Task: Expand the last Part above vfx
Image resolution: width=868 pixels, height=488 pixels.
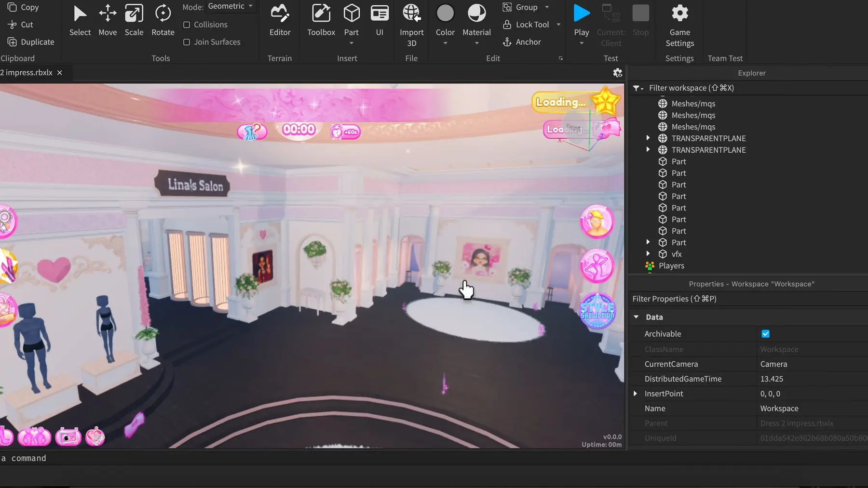Action: pos(648,242)
